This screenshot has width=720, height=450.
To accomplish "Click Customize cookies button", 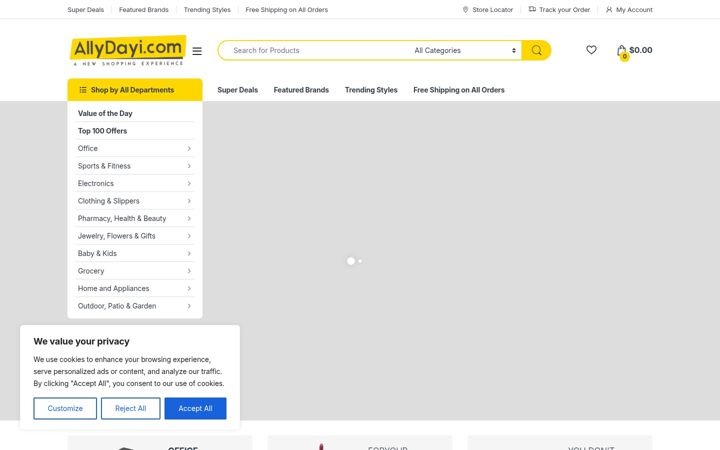I will point(65,408).
